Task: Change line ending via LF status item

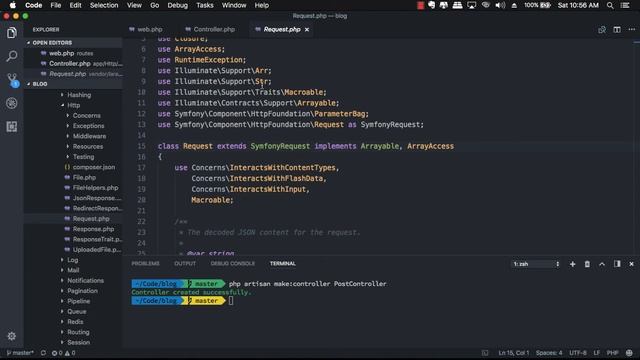Action: coord(596,353)
